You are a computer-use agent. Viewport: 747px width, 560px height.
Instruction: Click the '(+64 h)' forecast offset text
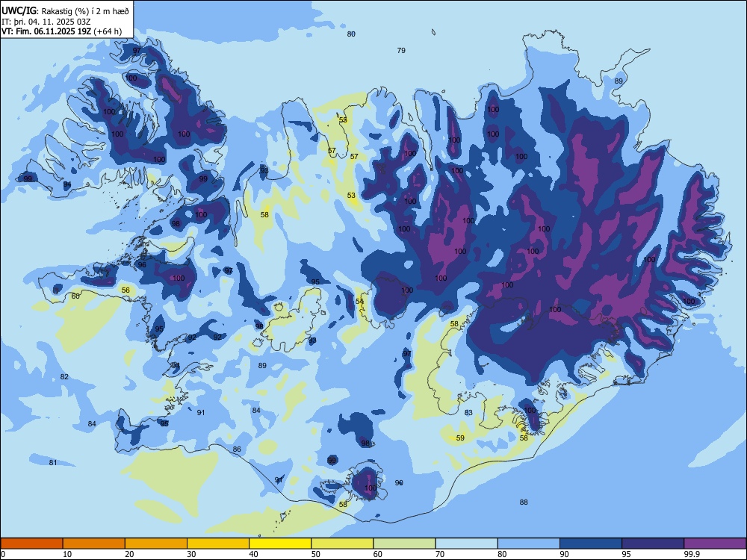pos(108,32)
